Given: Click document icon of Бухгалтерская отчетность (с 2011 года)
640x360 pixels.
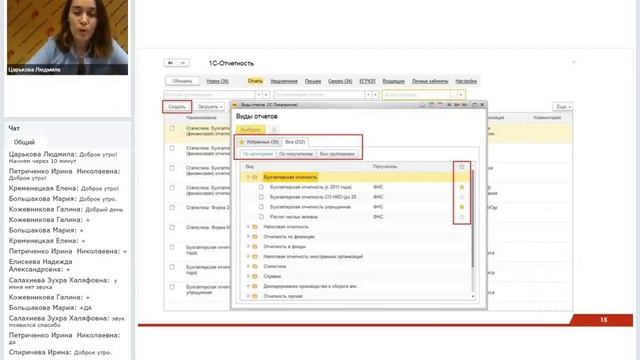Looking at the screenshot, I should tap(261, 187).
